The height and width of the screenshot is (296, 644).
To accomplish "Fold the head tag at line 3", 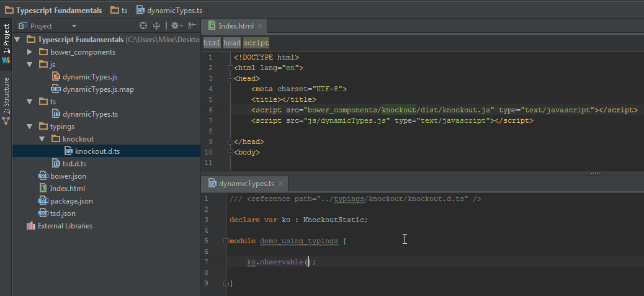I will pyautogui.click(x=230, y=78).
